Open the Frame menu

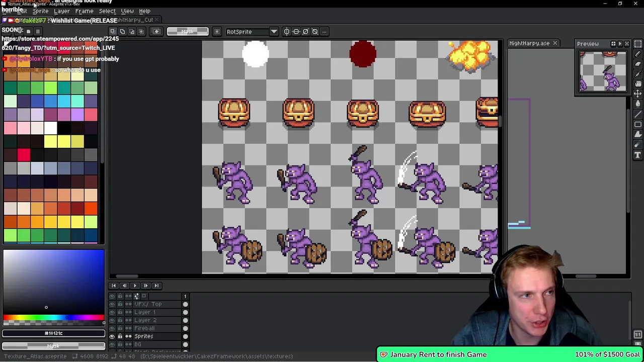point(84,11)
